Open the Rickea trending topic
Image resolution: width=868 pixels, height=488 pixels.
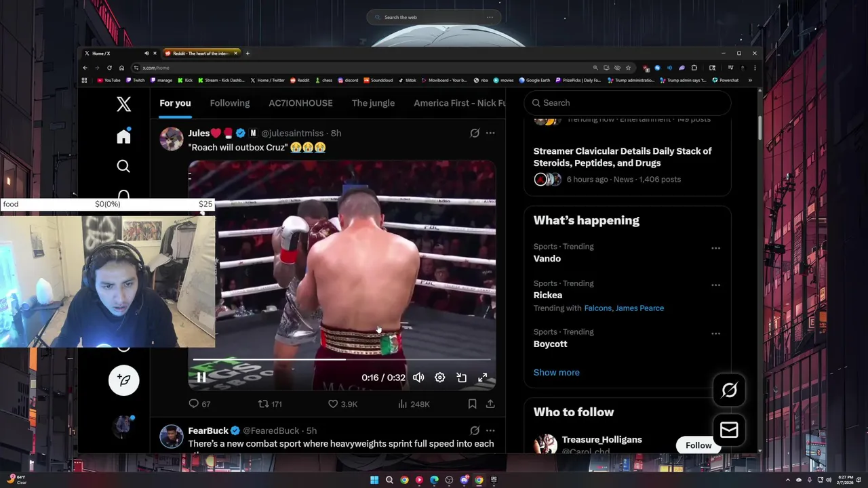[547, 295]
